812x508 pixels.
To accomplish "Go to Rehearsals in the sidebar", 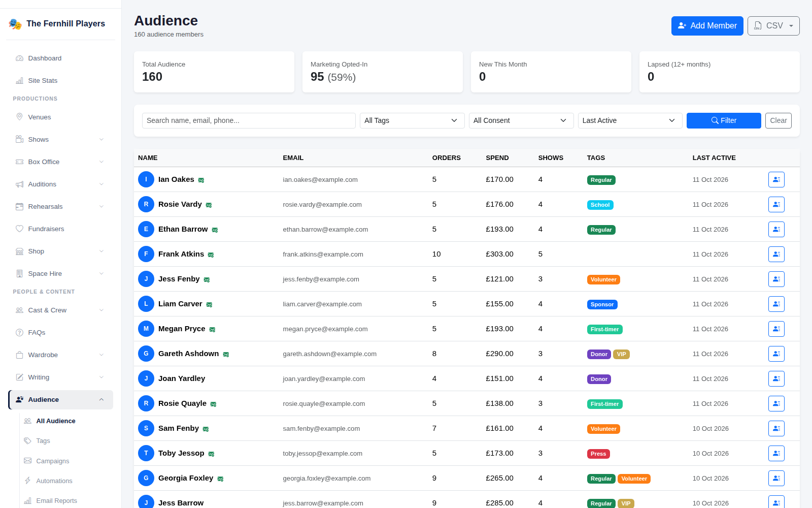I will pyautogui.click(x=60, y=207).
